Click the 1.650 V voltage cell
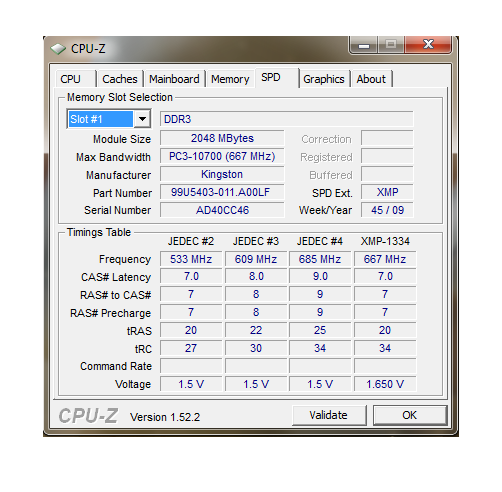The height and width of the screenshot is (492, 502). pos(385,384)
